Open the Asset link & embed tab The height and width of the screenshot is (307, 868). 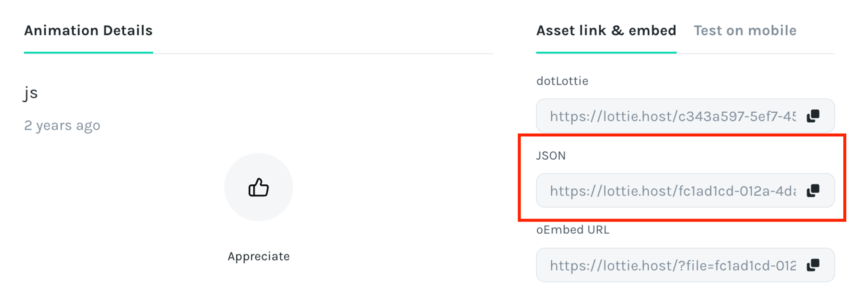[606, 31]
